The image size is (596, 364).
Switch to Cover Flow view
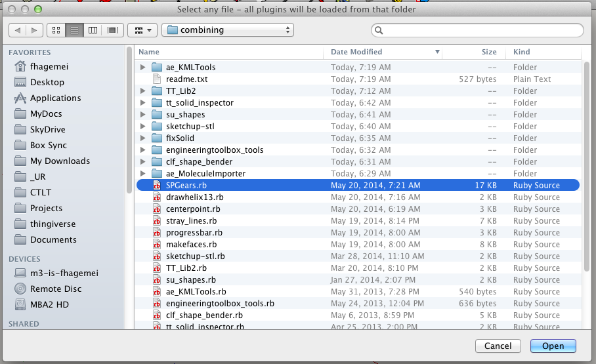pos(112,30)
